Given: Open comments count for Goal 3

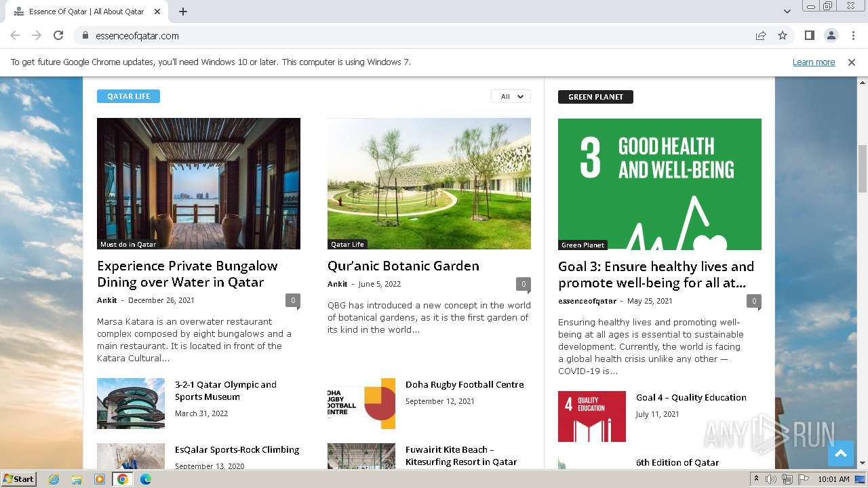Looking at the screenshot, I should pos(753,301).
